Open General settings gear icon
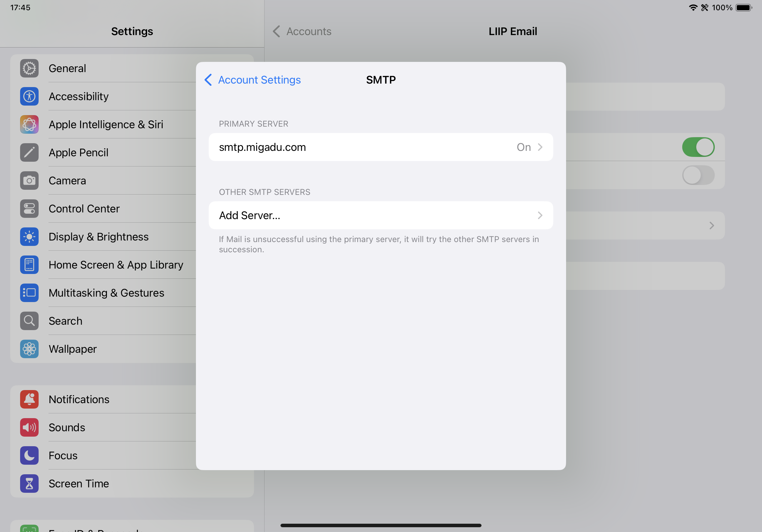Screen dimensions: 762x532 29,68
